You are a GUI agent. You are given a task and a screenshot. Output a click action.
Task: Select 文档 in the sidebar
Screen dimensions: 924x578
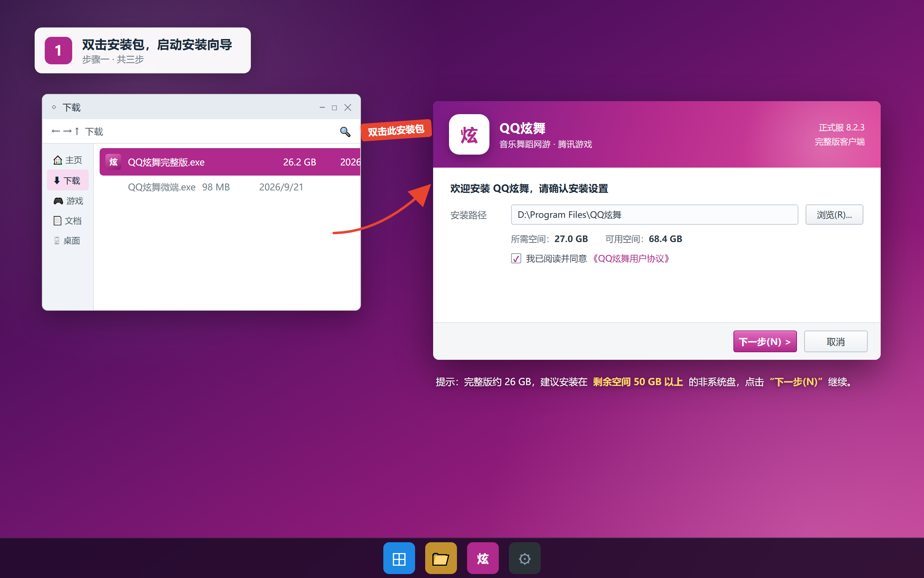pos(68,221)
